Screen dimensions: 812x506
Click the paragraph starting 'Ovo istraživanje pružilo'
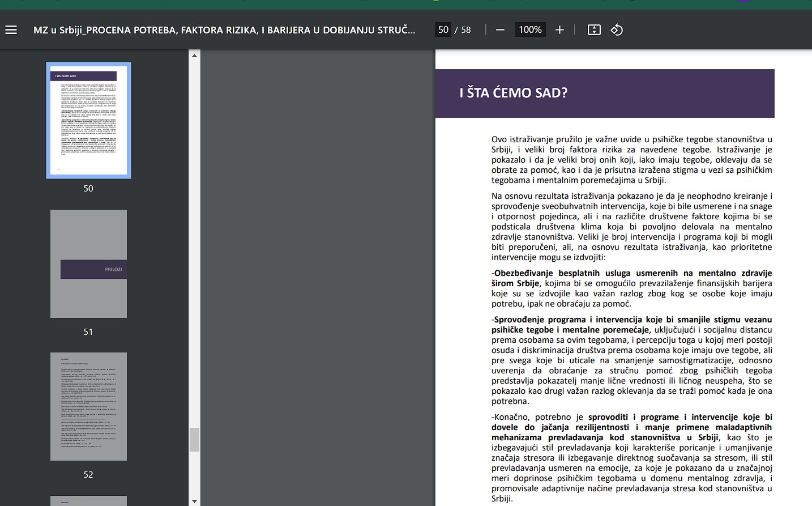(x=632, y=160)
